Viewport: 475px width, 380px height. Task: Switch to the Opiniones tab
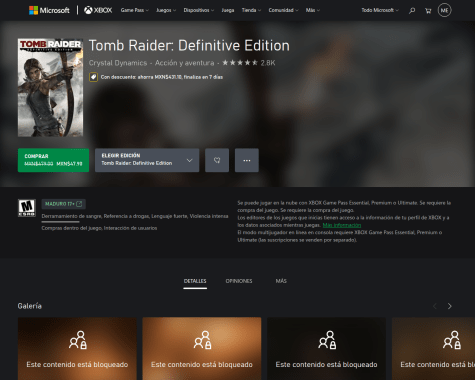click(239, 281)
